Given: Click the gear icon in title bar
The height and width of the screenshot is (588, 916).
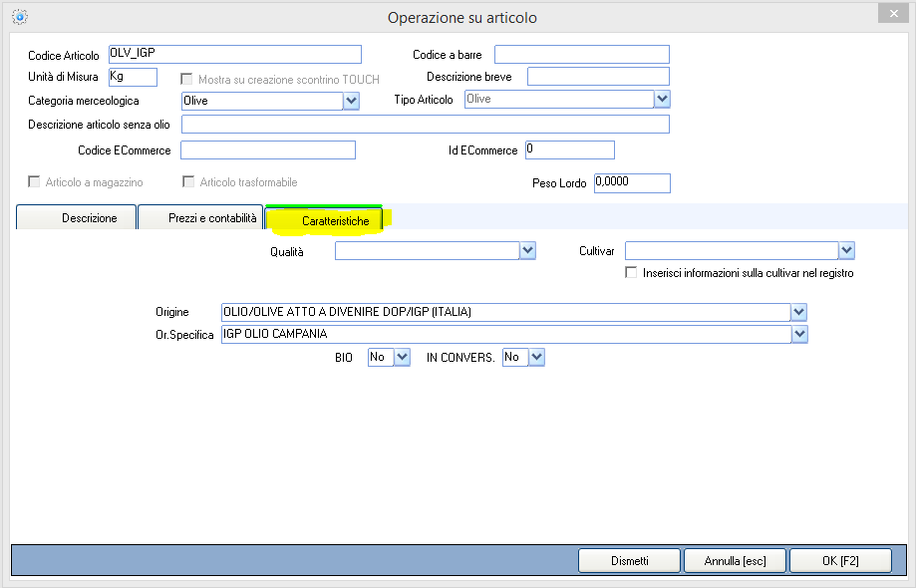Looking at the screenshot, I should pyautogui.click(x=20, y=17).
